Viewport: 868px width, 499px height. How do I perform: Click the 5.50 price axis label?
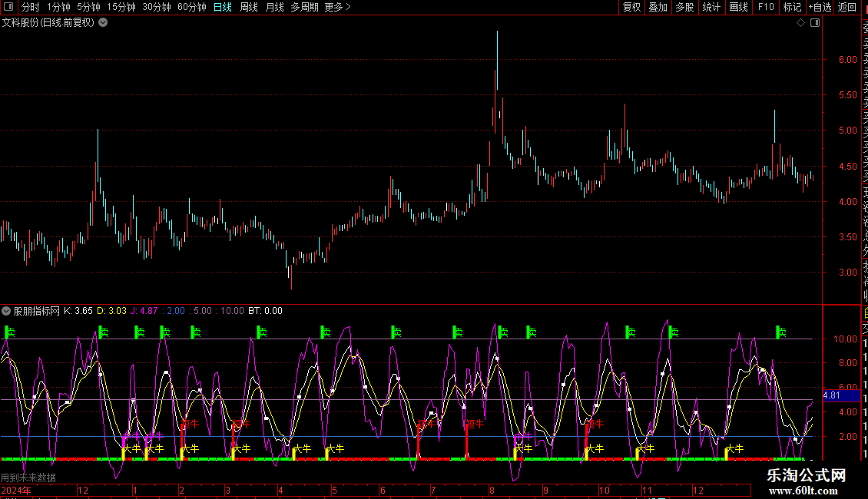[847, 95]
